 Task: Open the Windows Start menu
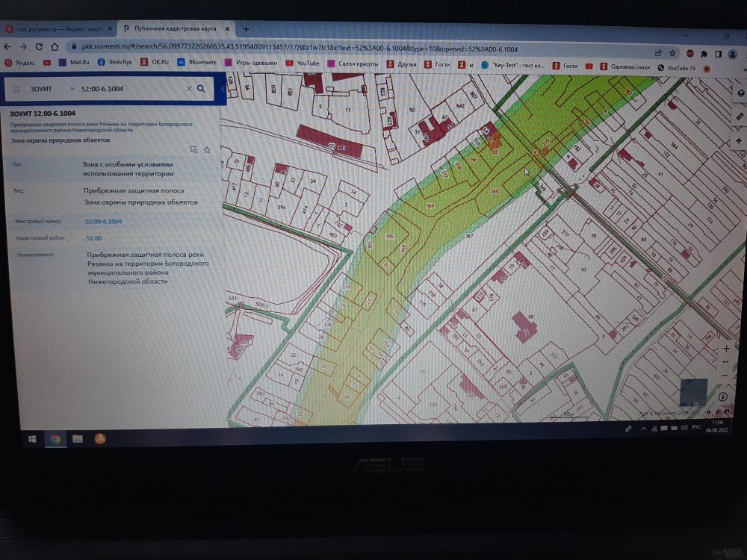pos(32,439)
